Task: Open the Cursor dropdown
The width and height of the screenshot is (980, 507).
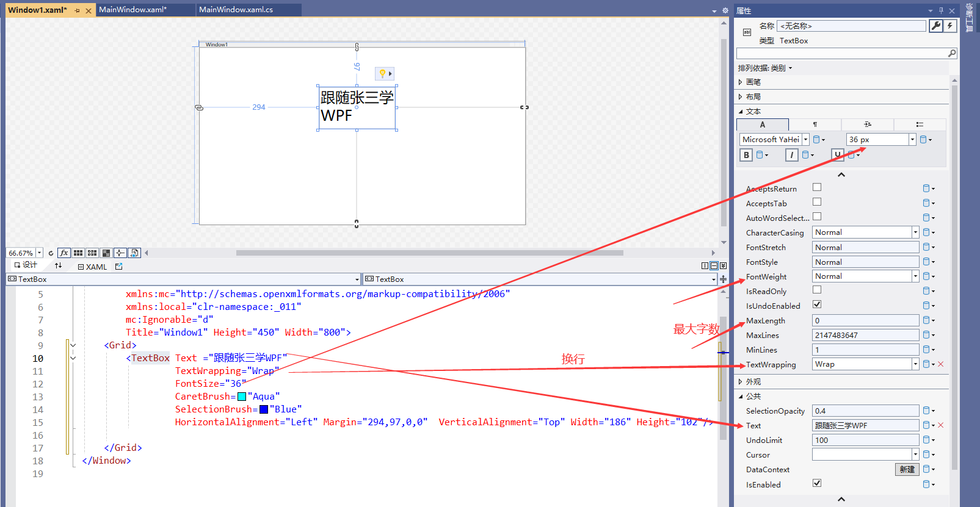Action: (x=915, y=455)
